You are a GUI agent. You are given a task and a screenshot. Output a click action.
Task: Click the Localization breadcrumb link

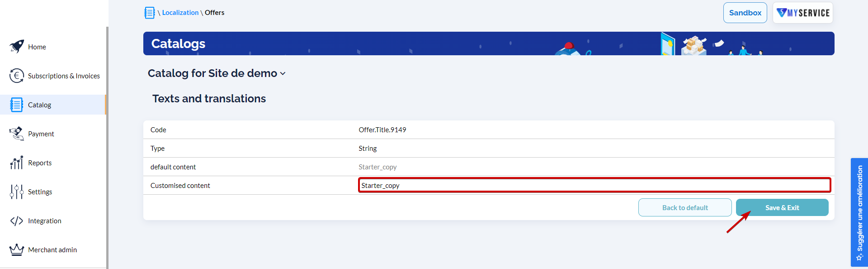tap(180, 13)
